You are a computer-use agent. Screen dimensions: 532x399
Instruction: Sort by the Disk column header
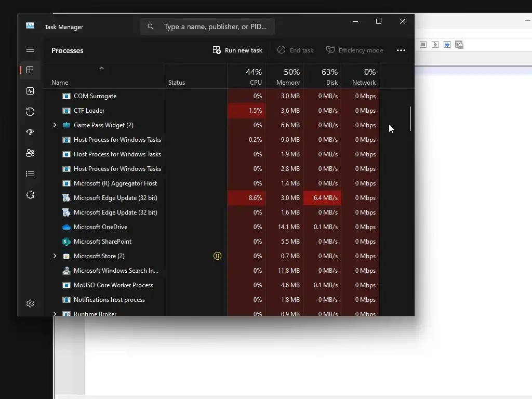coord(322,76)
